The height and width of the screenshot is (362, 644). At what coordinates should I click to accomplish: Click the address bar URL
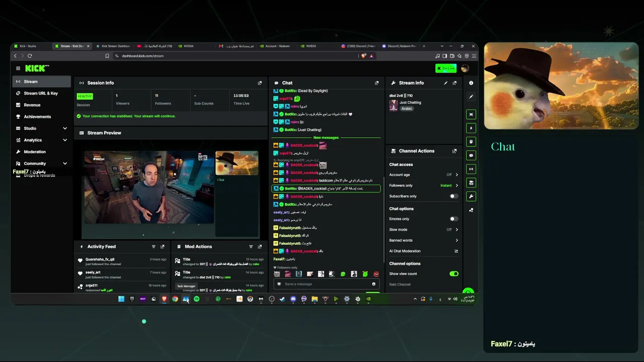tap(142, 56)
